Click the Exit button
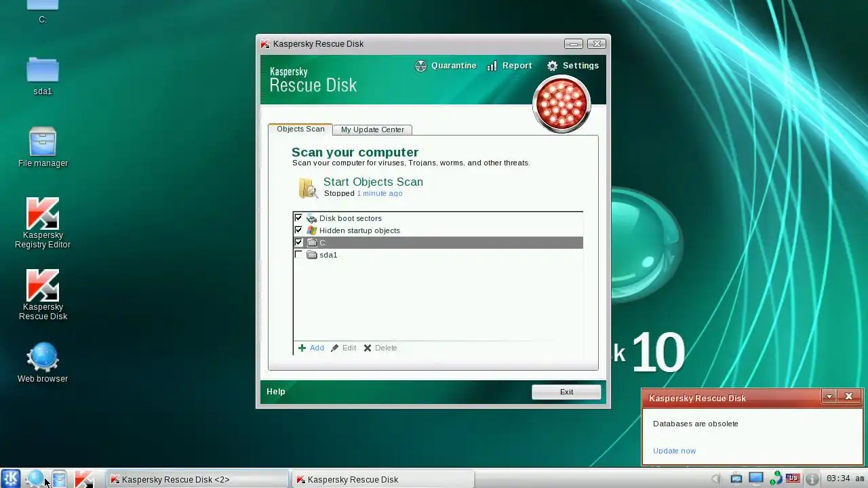This screenshot has width=868, height=488. point(566,392)
